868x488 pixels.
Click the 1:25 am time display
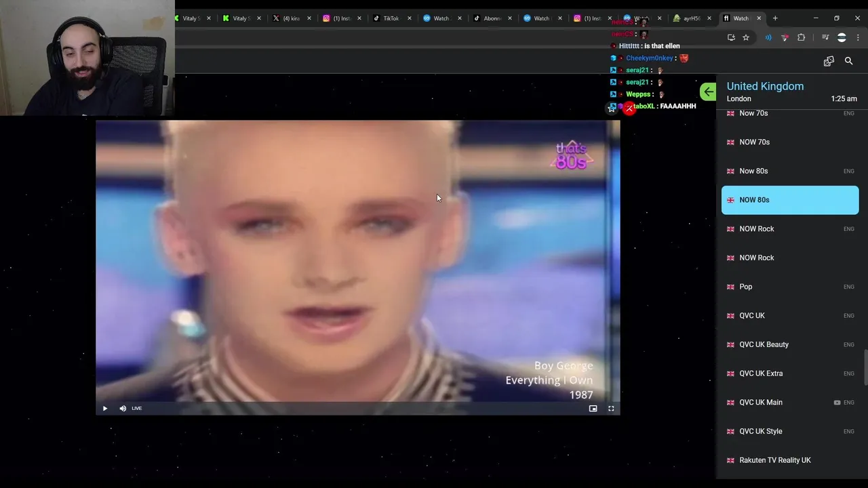click(844, 99)
